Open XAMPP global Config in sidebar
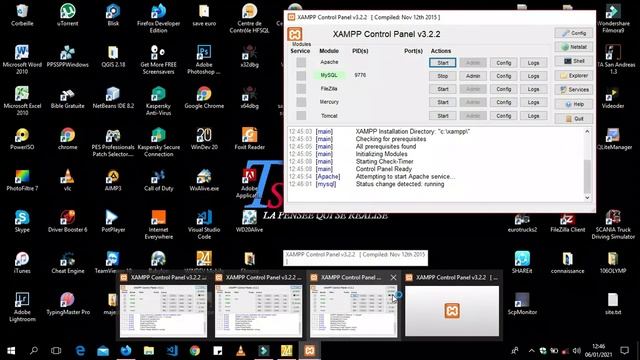 (573, 33)
